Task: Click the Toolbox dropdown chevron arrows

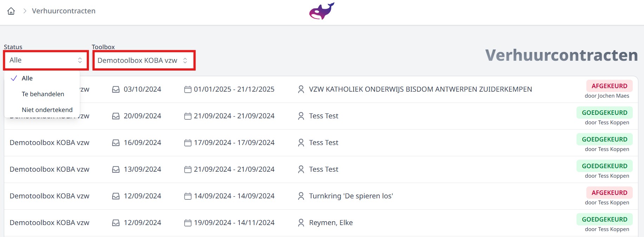Action: (x=185, y=60)
